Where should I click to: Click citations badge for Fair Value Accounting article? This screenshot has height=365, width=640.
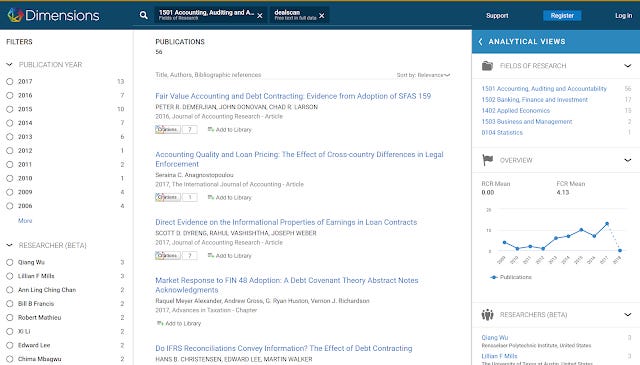point(176,129)
